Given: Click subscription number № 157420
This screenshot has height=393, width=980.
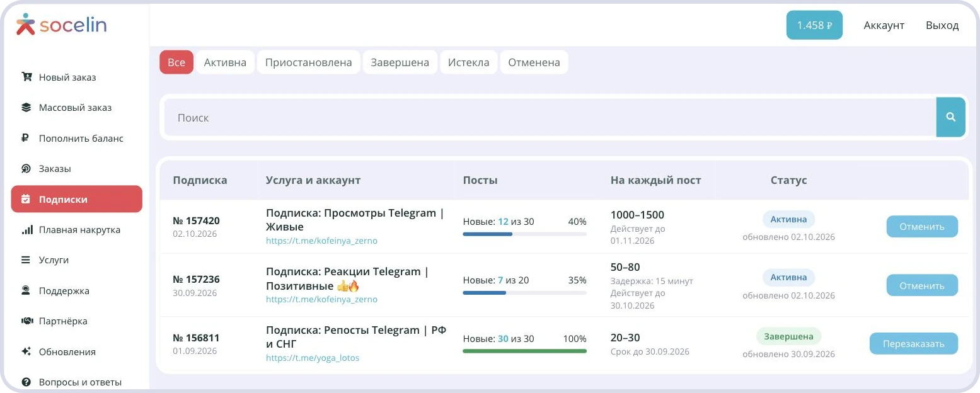Looking at the screenshot, I should coord(196,221).
